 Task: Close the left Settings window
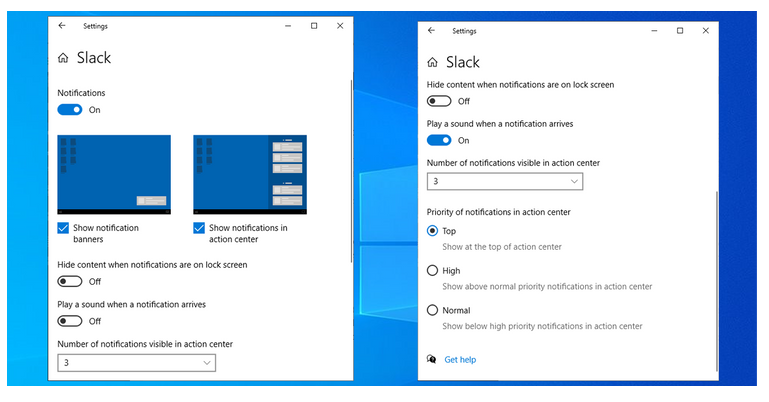coord(340,26)
